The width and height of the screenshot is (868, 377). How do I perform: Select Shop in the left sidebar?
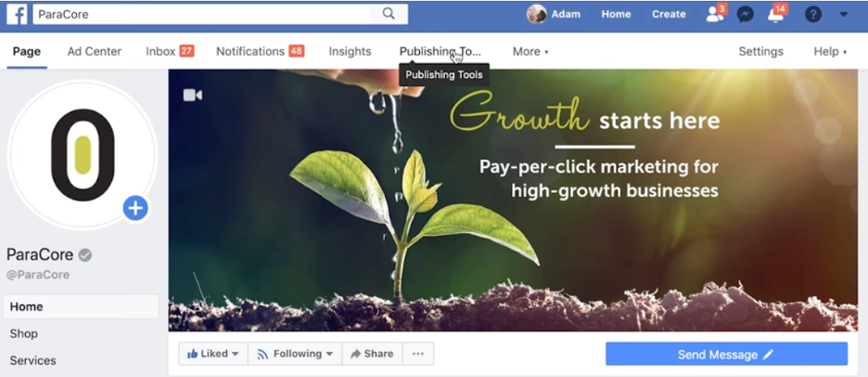coord(24,333)
